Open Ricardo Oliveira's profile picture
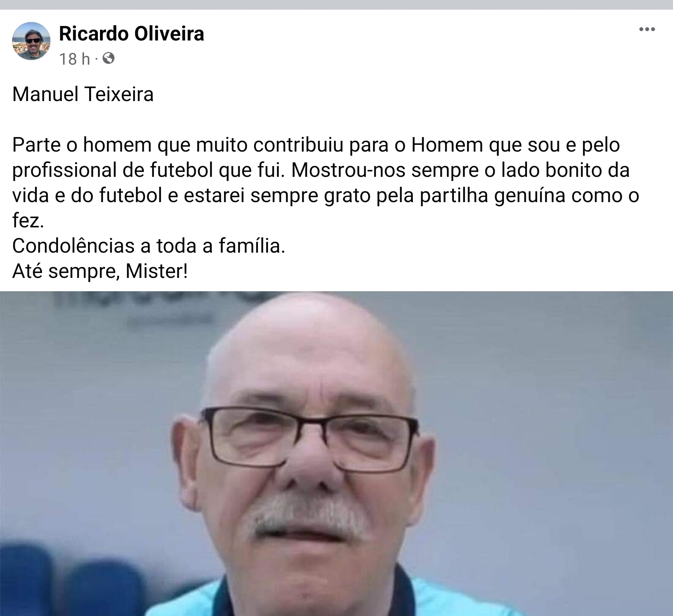 click(x=31, y=41)
